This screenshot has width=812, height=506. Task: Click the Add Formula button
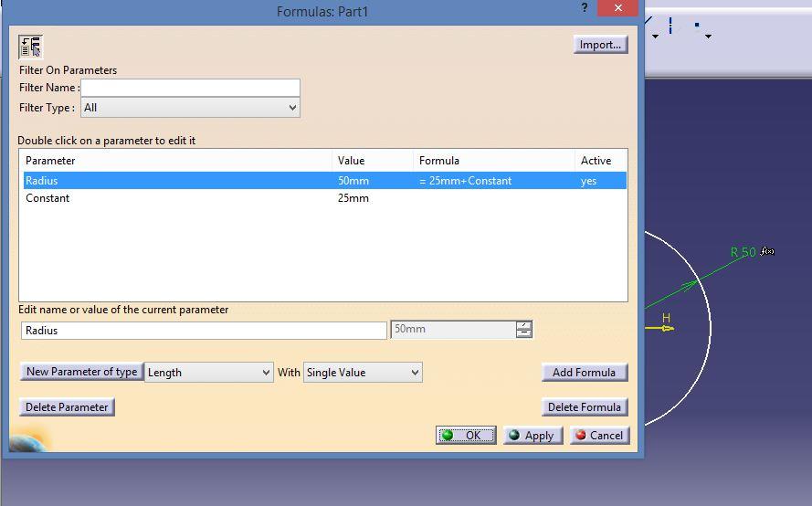(585, 373)
